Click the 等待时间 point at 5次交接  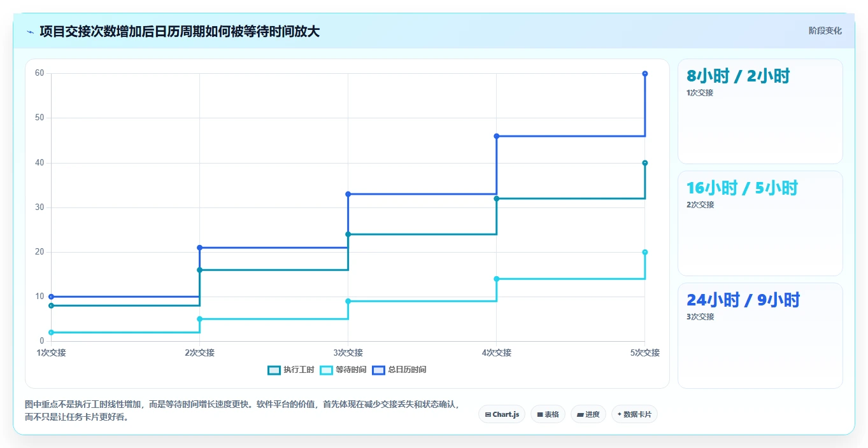point(645,252)
